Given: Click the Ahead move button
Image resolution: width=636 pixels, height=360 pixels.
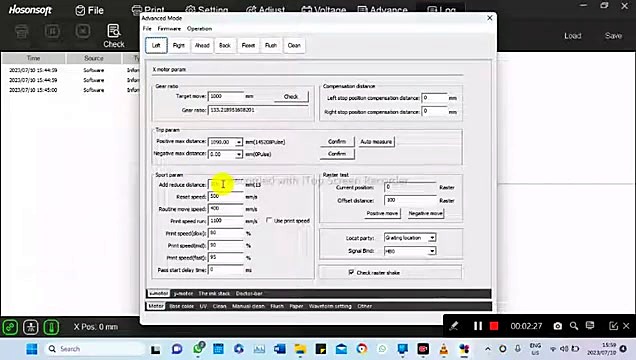Looking at the screenshot, I should tap(202, 45).
